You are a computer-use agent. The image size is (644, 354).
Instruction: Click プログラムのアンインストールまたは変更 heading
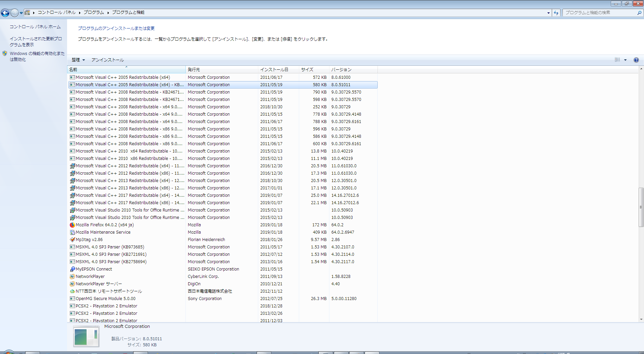[x=116, y=28]
